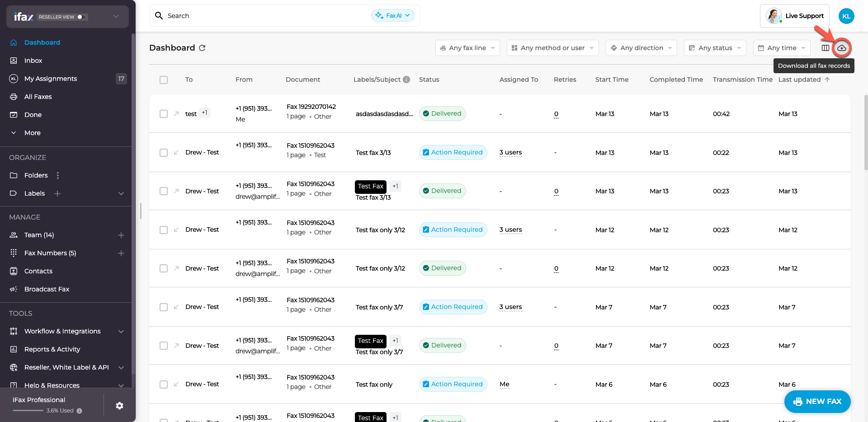Add a fax number with the plus icon
Screen dimensions: 868x422
121,253
